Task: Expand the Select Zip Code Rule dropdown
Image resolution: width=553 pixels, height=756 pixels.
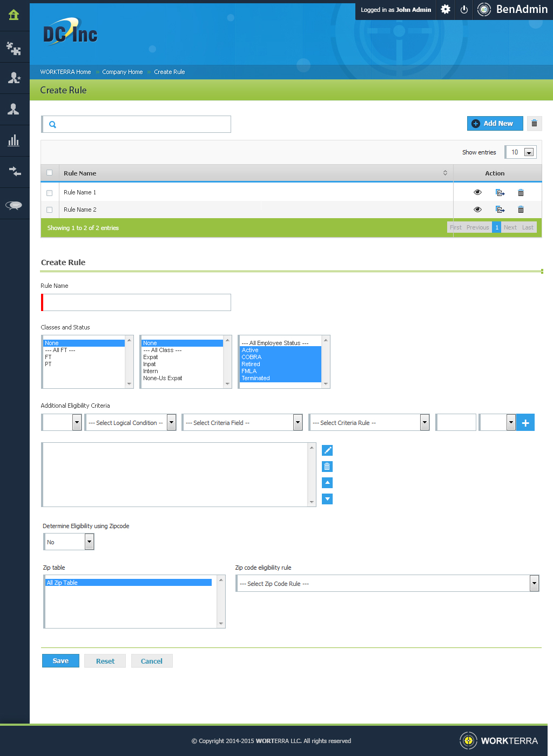Action: pyautogui.click(x=387, y=584)
